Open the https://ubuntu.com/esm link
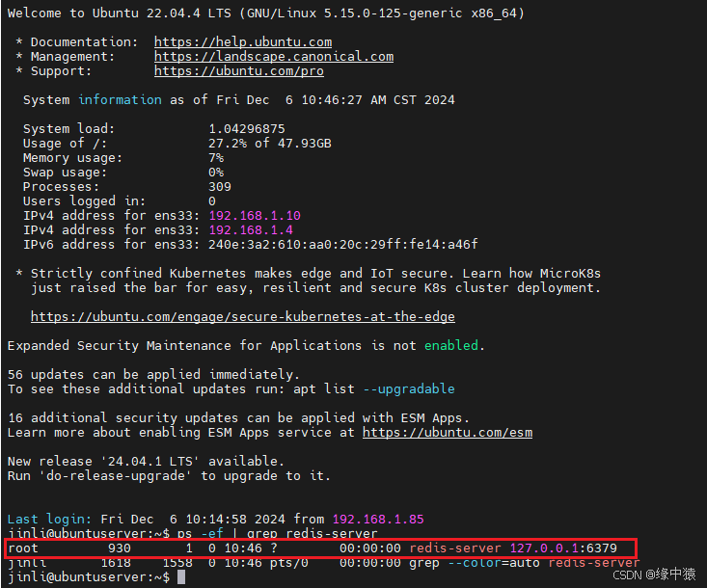The height and width of the screenshot is (588, 707). coord(448,433)
